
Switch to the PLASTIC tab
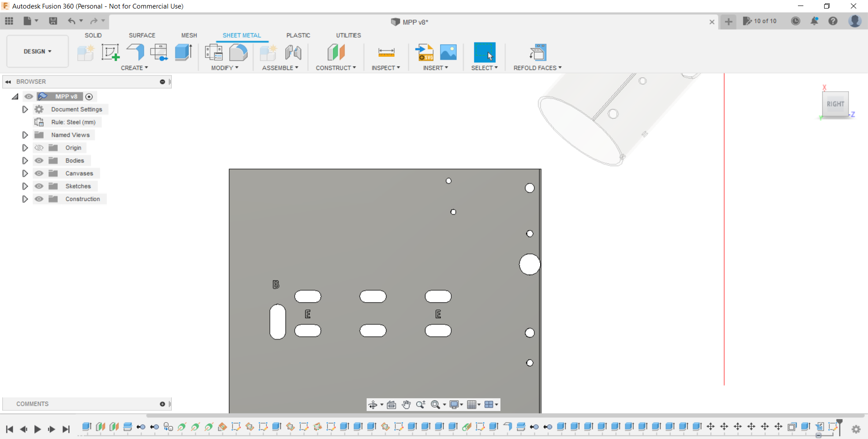(298, 35)
